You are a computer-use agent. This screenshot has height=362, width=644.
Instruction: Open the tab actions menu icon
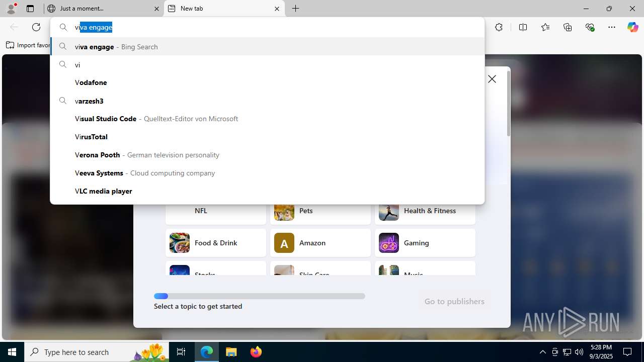click(x=30, y=9)
